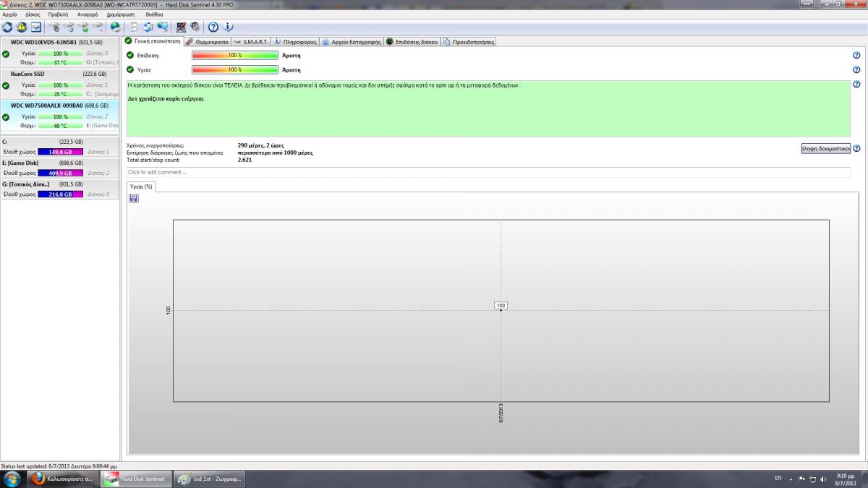Click the blue square icon after the report icon
This screenshot has width=868, height=488.
[148, 27]
